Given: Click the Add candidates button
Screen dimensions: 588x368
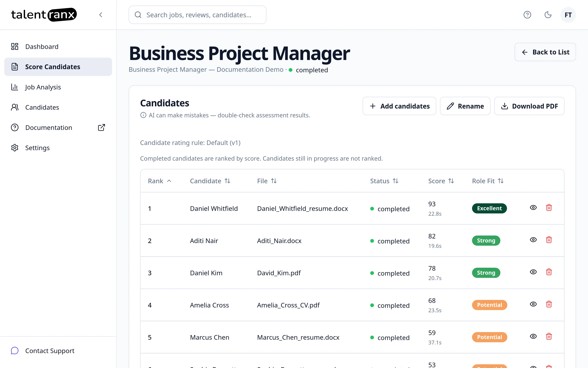Looking at the screenshot, I should (399, 106).
